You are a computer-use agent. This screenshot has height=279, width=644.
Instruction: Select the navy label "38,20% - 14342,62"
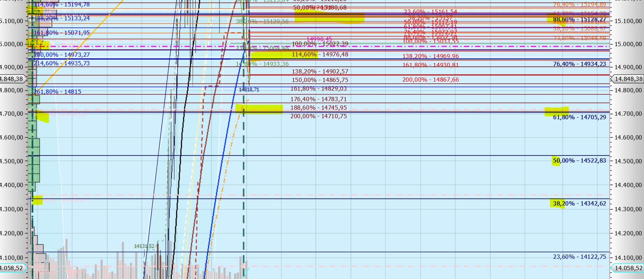(579, 203)
